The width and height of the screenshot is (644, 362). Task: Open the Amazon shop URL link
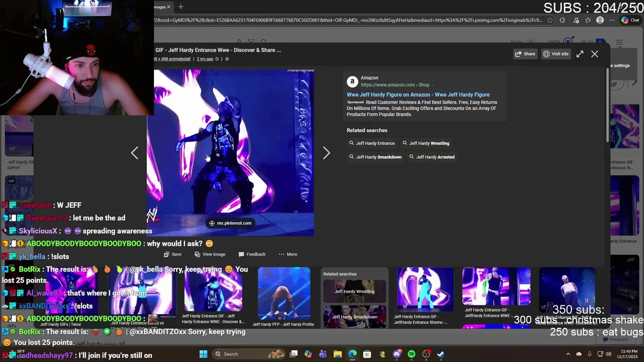(394, 85)
